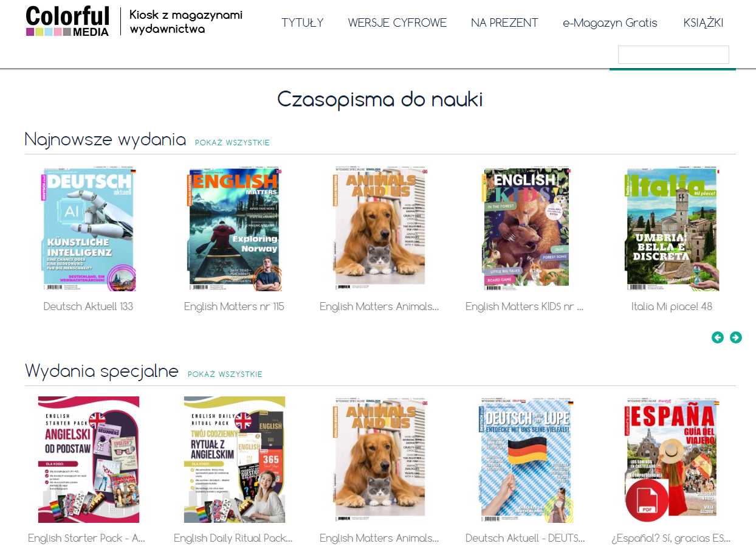The width and height of the screenshot is (756, 549).
Task: Open the WERSJE CYFROWE menu
Action: pos(397,23)
